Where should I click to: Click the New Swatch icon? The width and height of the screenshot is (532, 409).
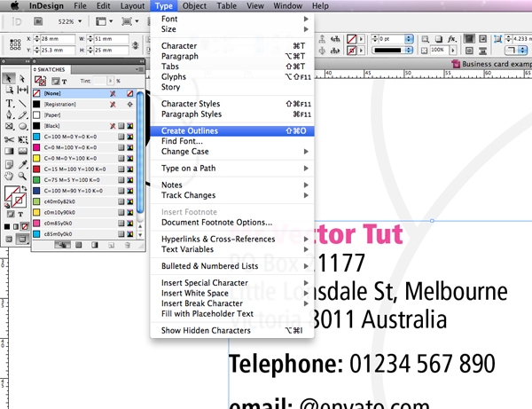112,245
